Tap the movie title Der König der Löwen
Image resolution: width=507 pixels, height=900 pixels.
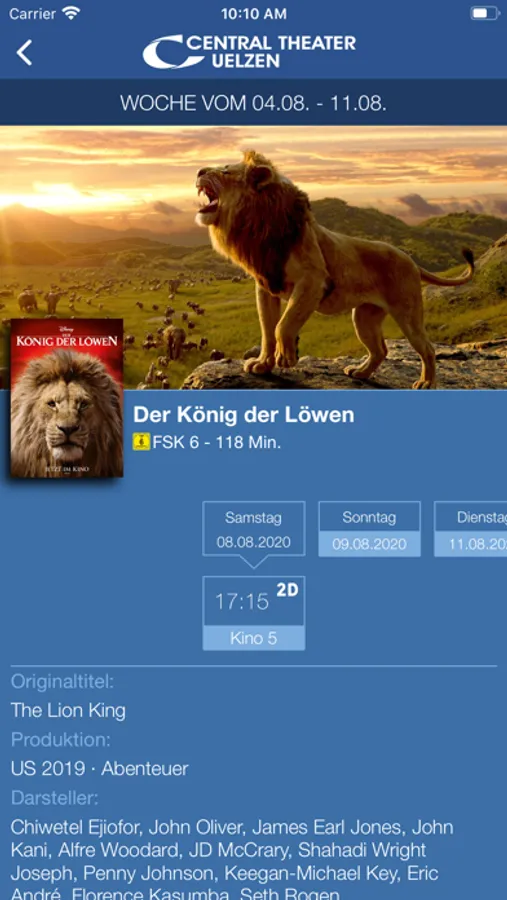243,415
